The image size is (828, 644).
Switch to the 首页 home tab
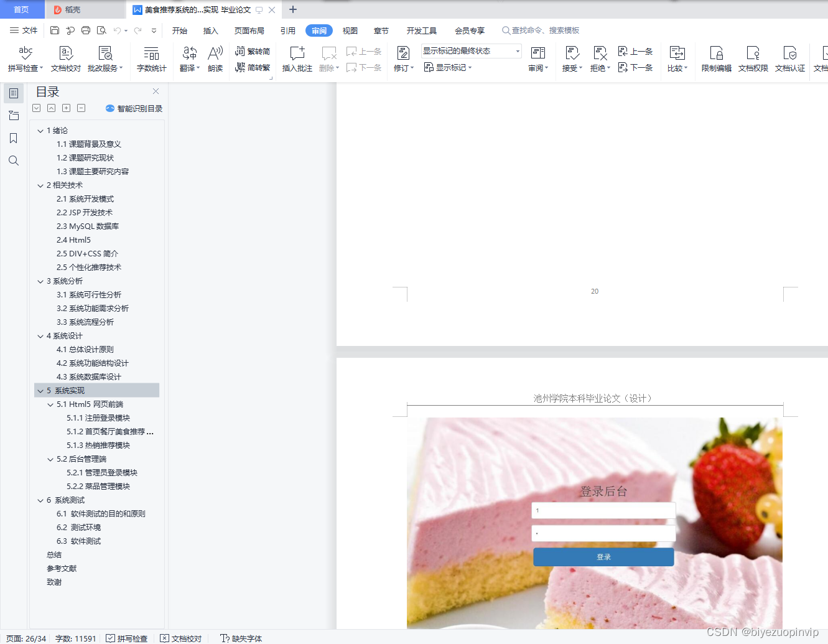coord(21,9)
